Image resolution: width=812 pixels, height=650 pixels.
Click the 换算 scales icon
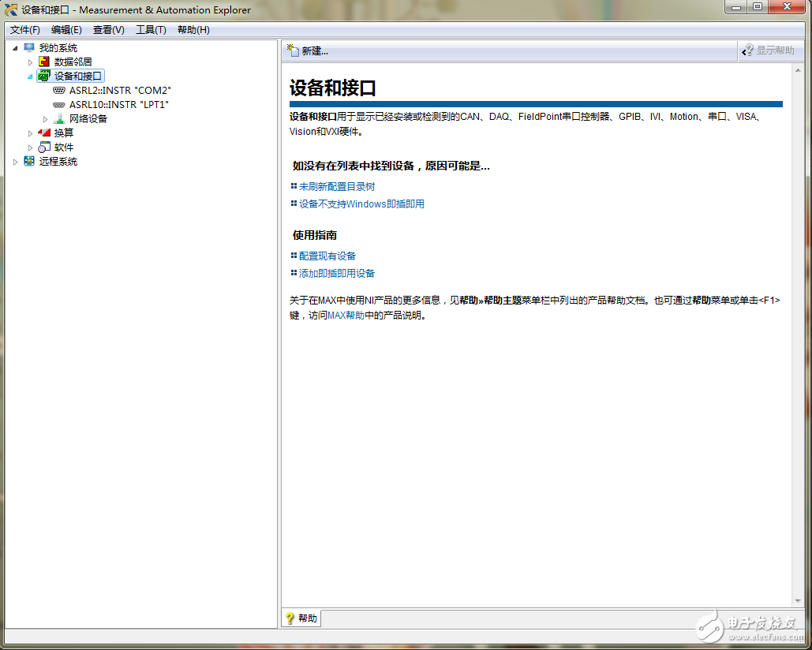point(44,133)
